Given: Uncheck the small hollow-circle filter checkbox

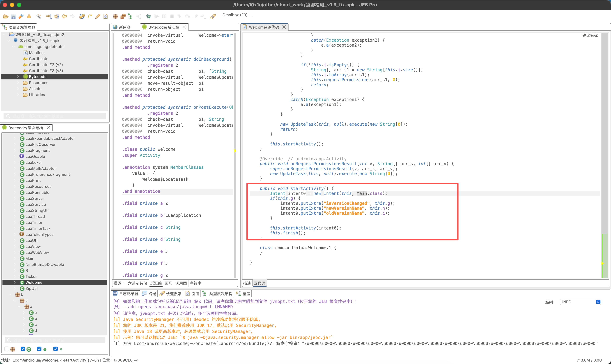Looking at the screenshot, I should 56,349.
